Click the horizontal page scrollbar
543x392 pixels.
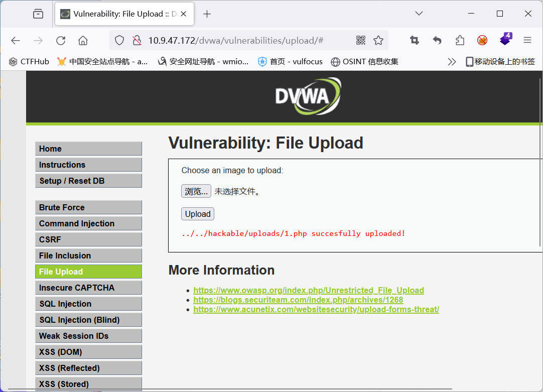coord(230,389)
